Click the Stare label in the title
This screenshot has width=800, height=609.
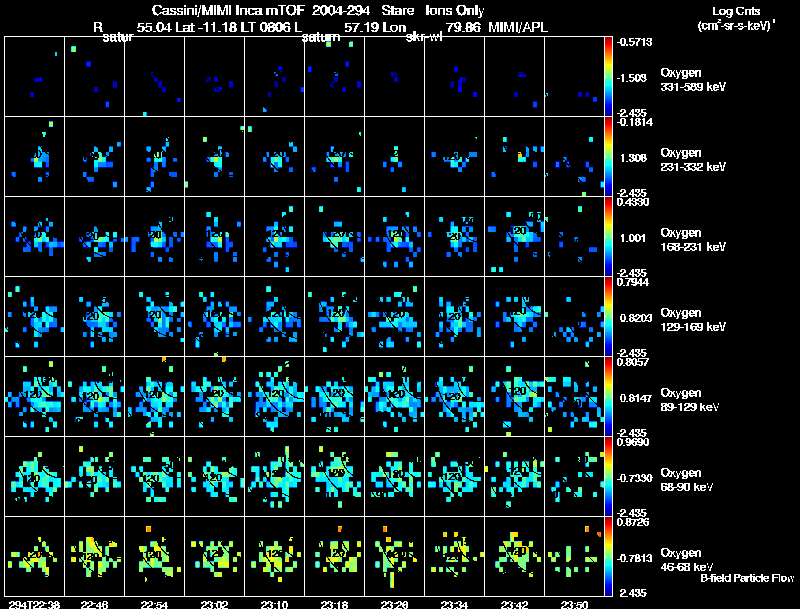(x=397, y=11)
